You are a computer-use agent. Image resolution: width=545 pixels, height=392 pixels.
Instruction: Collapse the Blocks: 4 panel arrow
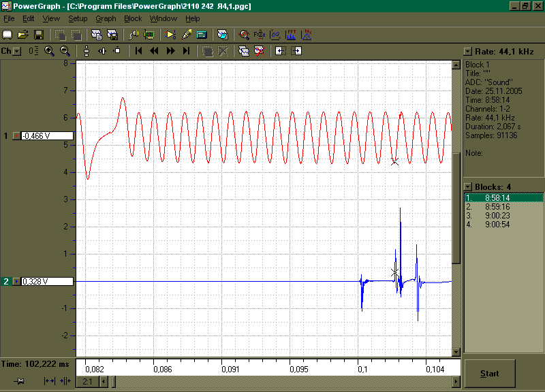[x=468, y=186]
